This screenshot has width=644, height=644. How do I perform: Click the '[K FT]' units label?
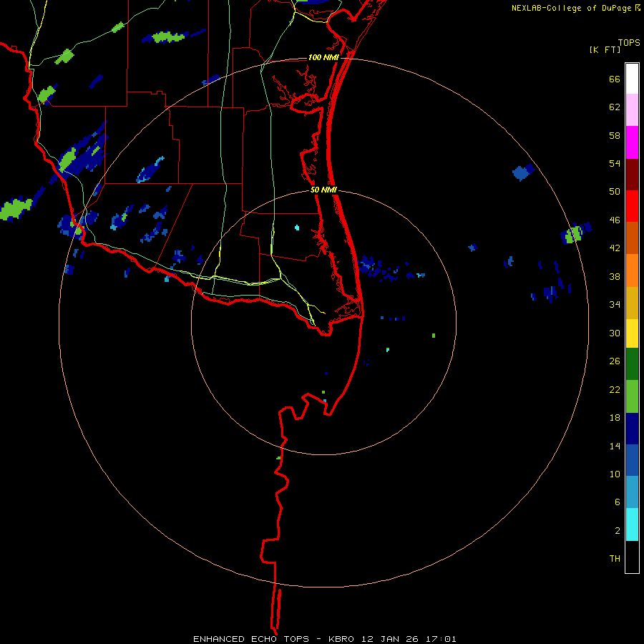pos(605,49)
